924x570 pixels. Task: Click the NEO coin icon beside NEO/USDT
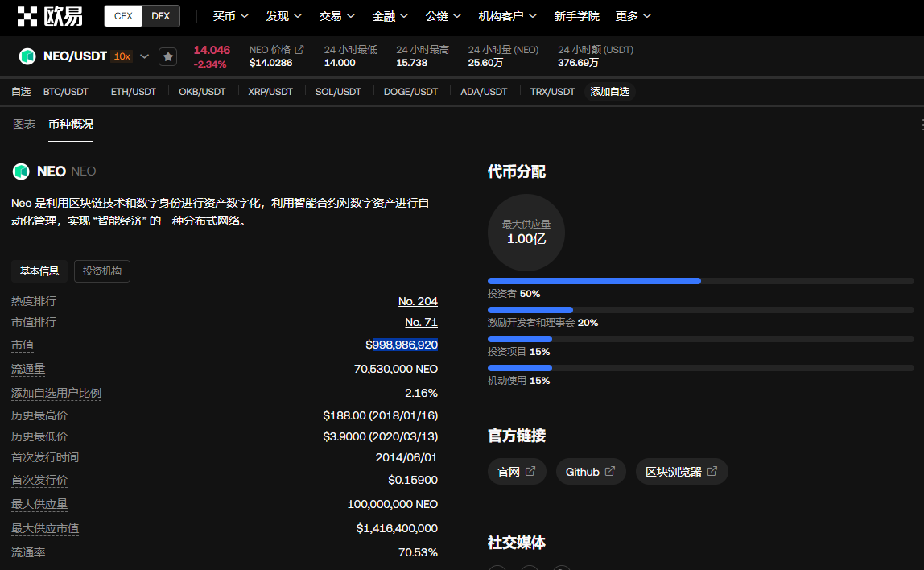27,56
